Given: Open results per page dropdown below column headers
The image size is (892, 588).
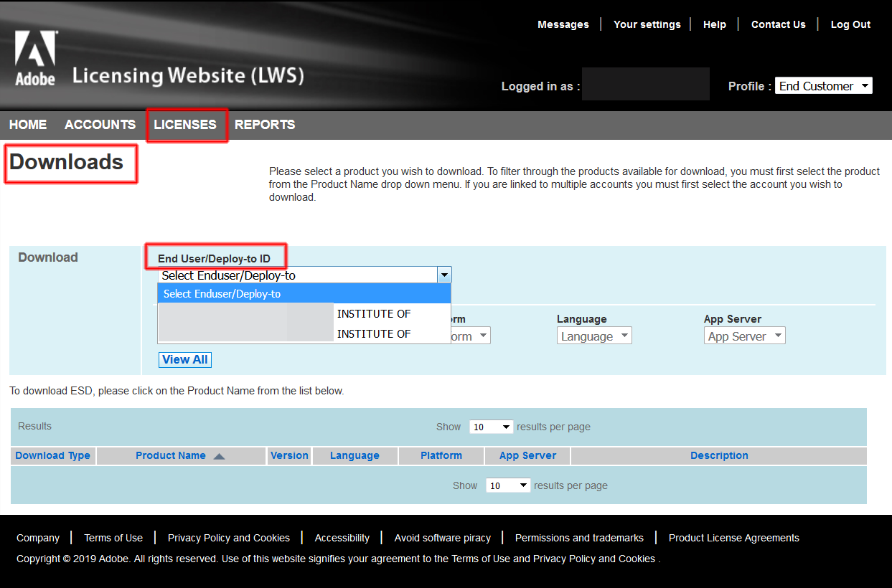Looking at the screenshot, I should (508, 485).
